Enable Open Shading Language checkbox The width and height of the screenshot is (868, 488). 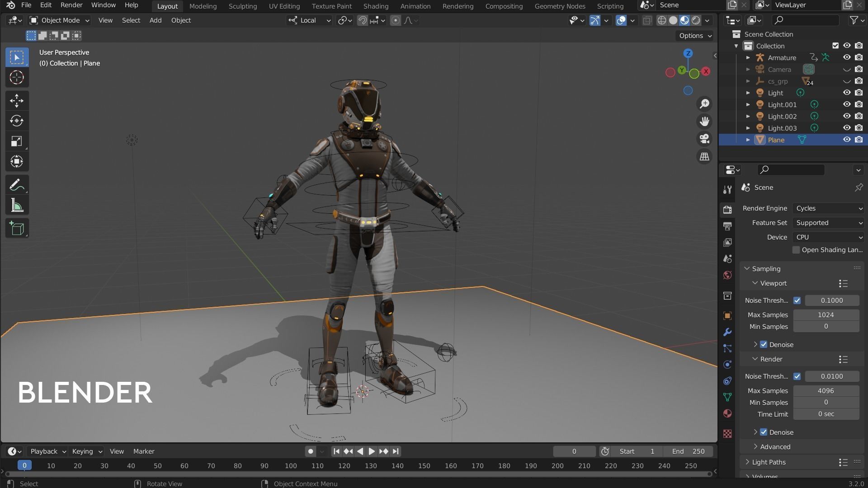coord(796,250)
